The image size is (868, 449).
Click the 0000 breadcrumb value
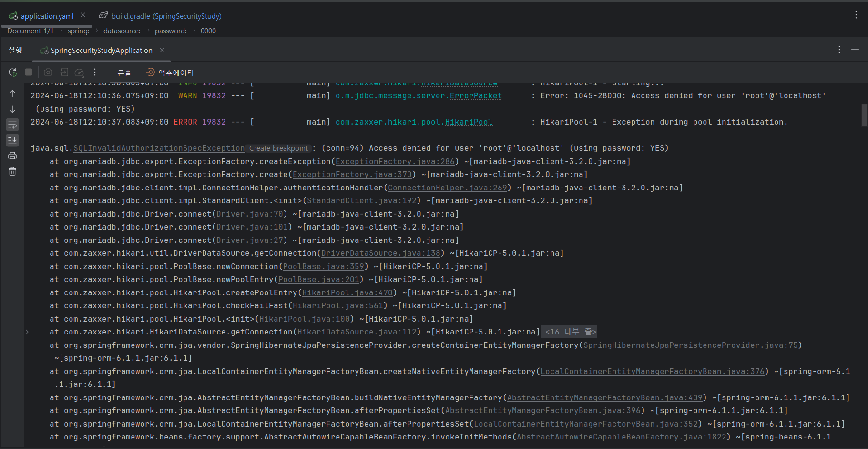(x=208, y=31)
